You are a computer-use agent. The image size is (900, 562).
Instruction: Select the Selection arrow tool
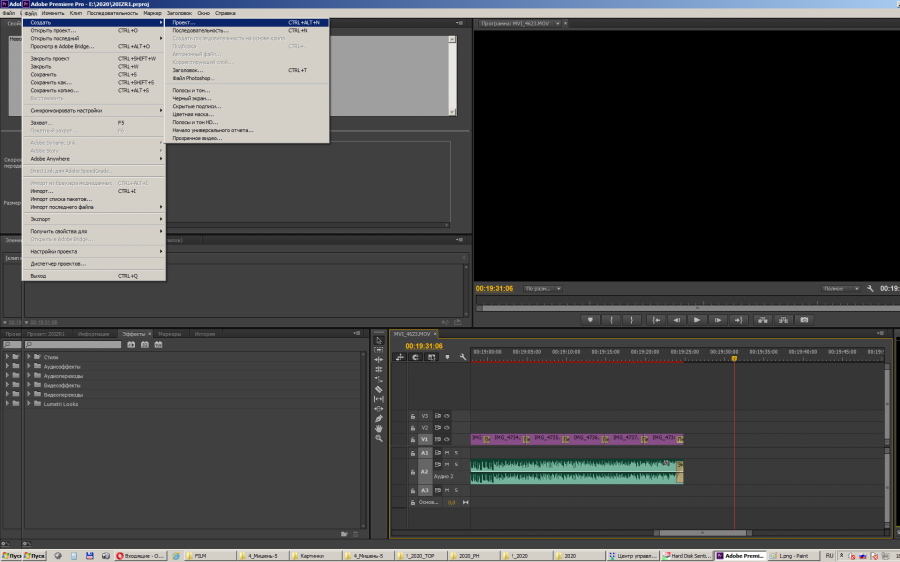379,340
